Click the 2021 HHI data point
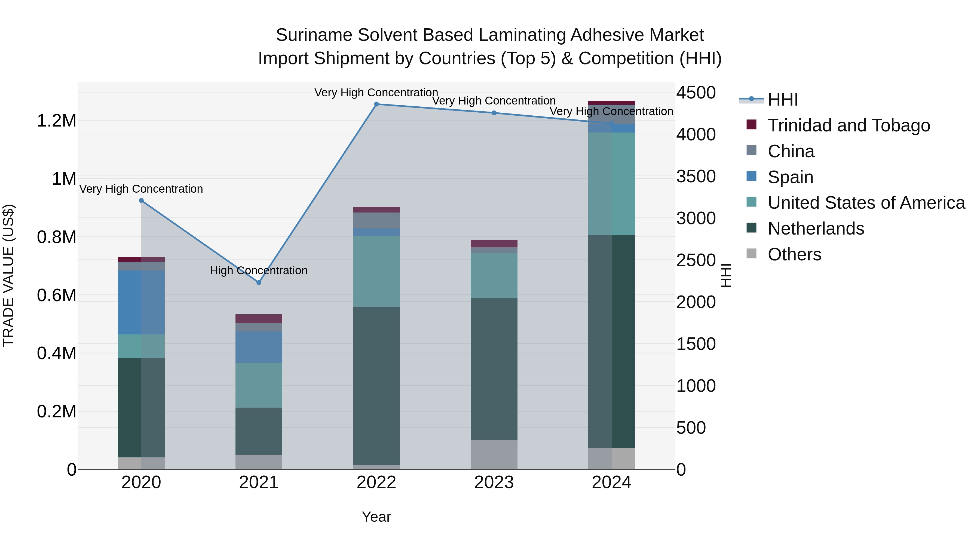The width and height of the screenshot is (980, 551). [x=259, y=282]
